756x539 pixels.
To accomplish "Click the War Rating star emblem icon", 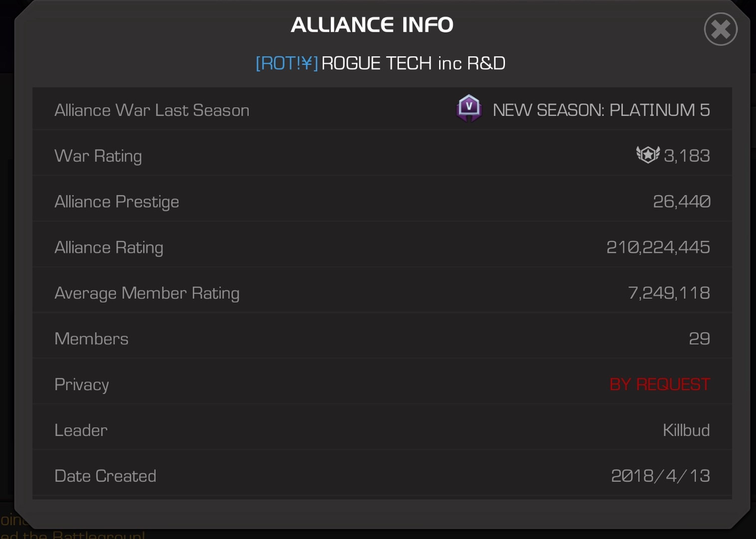I will tap(648, 155).
